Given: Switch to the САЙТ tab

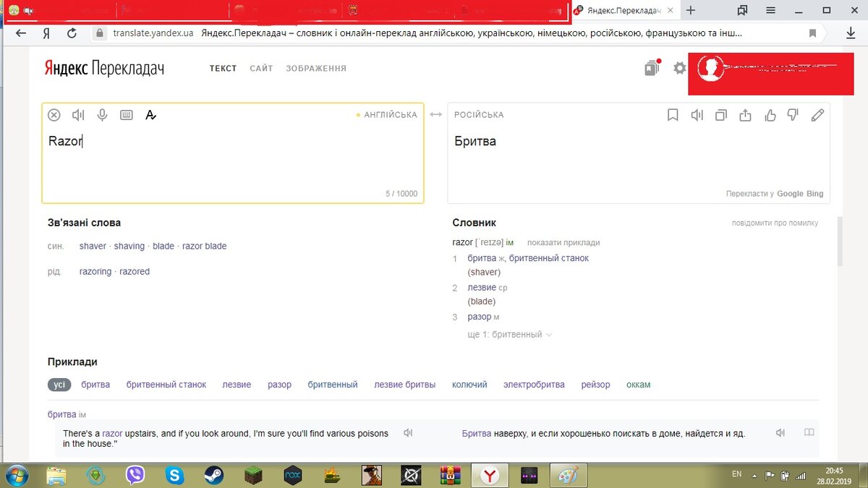Looking at the screenshot, I should point(261,68).
